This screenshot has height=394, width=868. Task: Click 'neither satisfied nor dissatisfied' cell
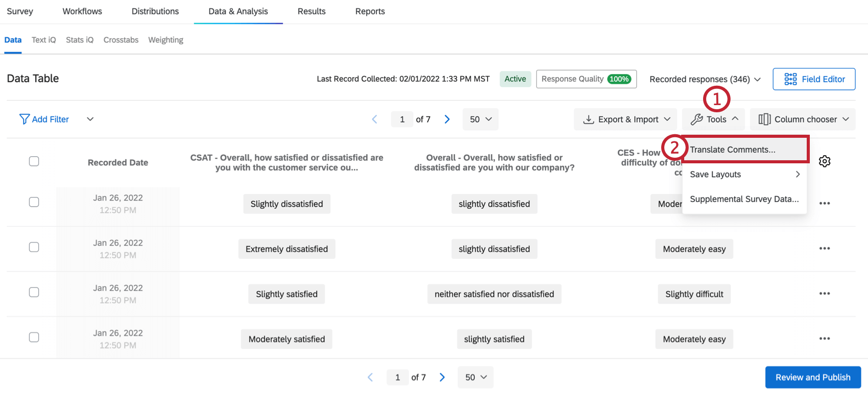pyautogui.click(x=494, y=294)
